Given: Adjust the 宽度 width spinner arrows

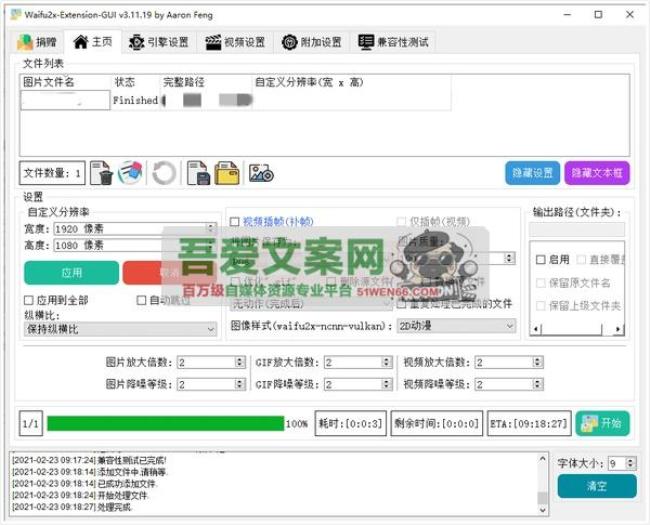Looking at the screenshot, I should coord(211,228).
